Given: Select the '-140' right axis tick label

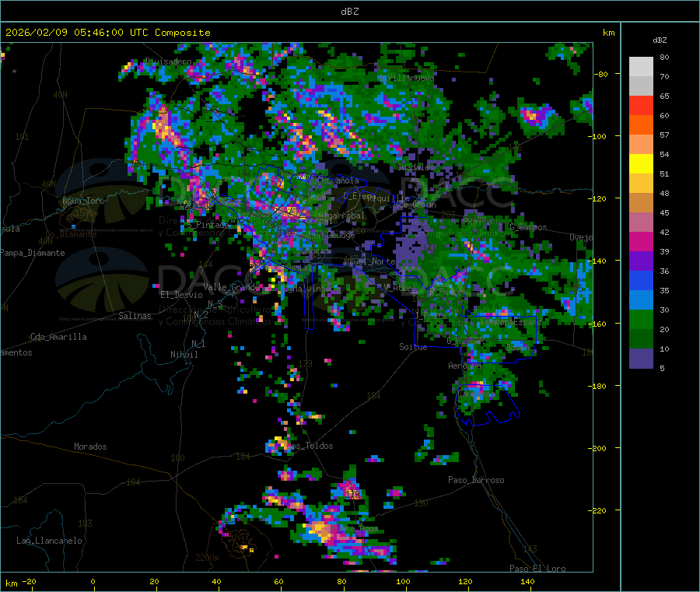Looking at the screenshot, I should [597, 261].
